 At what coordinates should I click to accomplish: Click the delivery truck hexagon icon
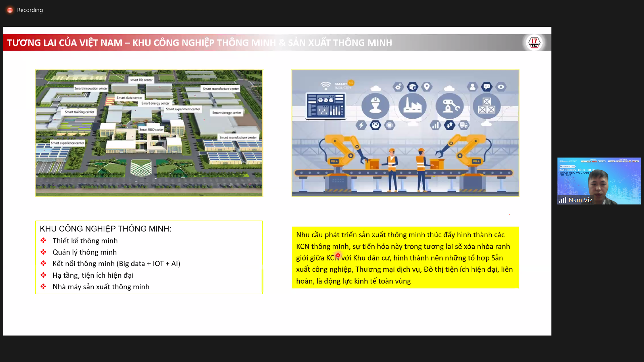pyautogui.click(x=464, y=125)
